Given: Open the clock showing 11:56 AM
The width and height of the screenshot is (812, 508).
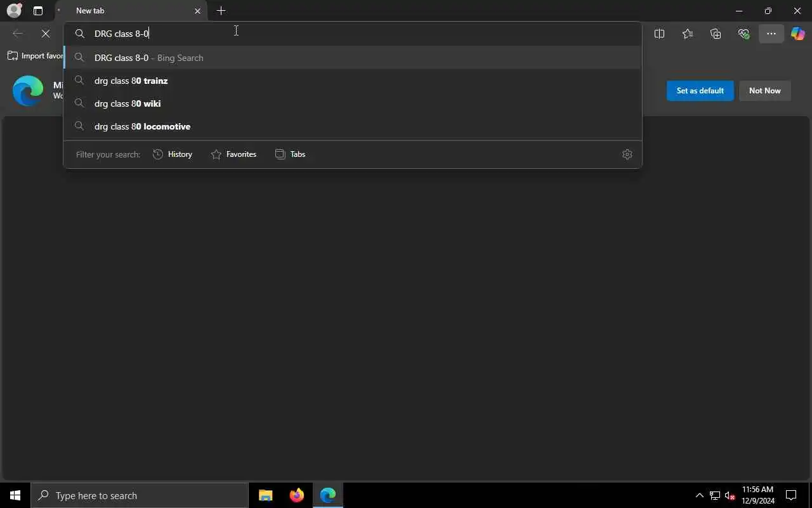Looking at the screenshot, I should coord(757,495).
